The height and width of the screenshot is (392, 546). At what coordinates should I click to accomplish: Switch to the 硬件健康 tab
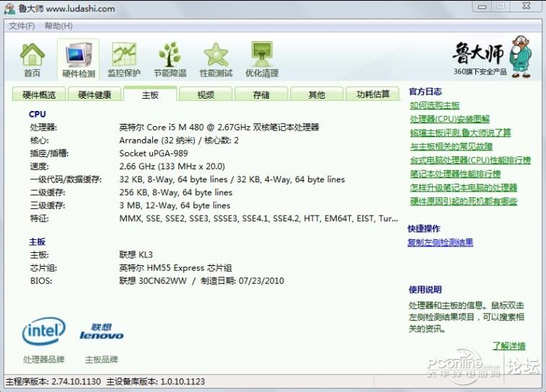[94, 94]
